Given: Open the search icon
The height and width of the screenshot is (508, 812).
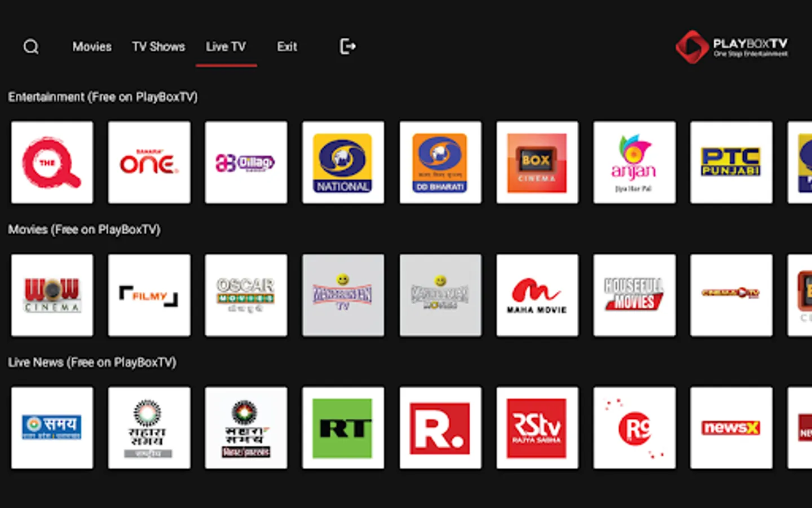Looking at the screenshot, I should click(x=31, y=47).
